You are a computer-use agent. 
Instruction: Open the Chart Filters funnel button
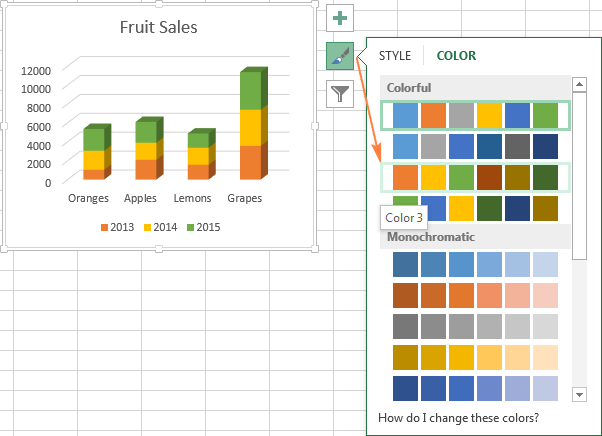click(341, 94)
